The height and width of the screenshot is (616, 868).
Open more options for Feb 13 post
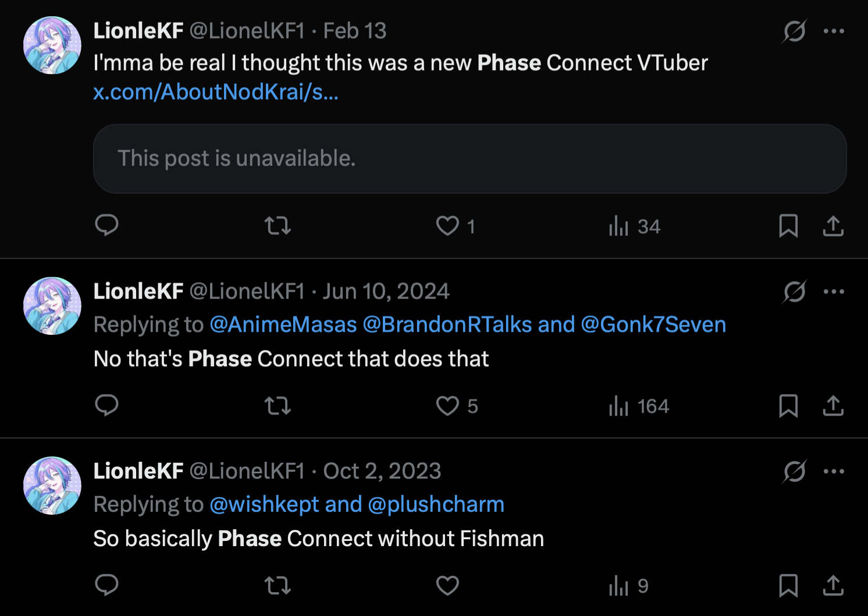[x=834, y=31]
